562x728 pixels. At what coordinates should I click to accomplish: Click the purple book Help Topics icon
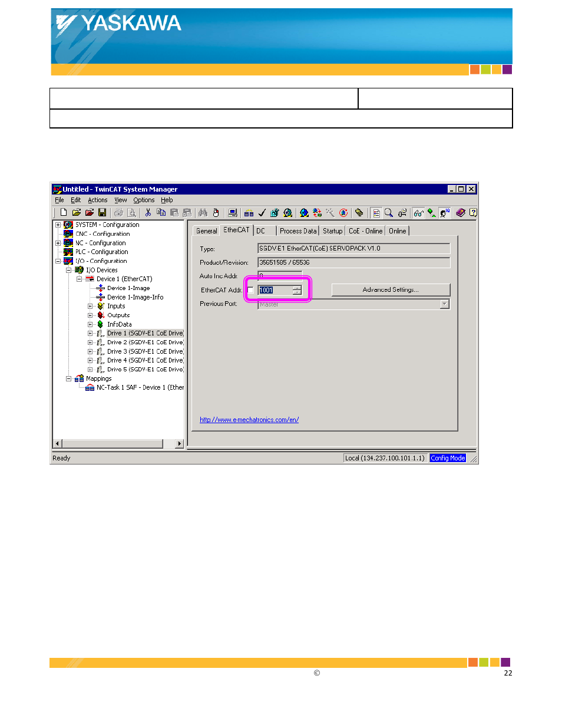point(461,213)
